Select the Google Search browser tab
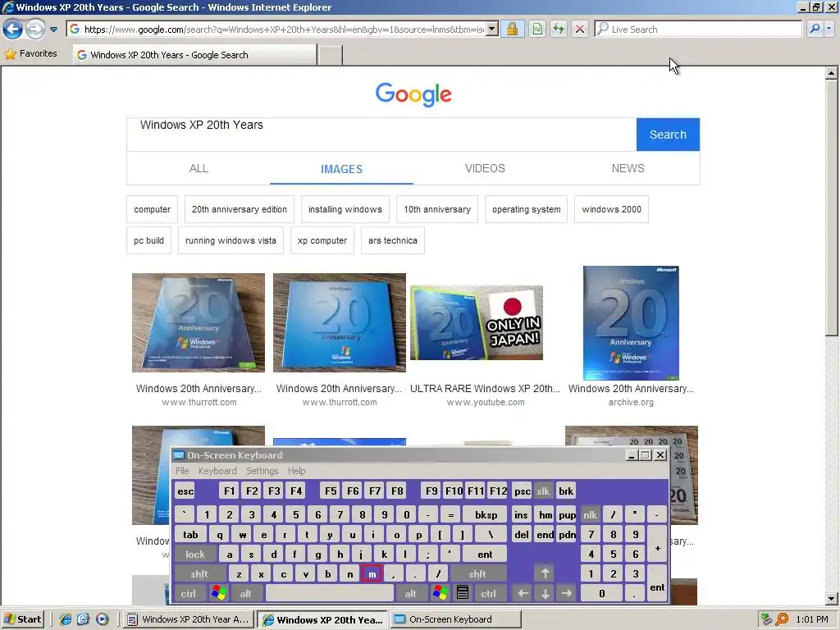Viewport: 840px width, 630px height. (194, 55)
